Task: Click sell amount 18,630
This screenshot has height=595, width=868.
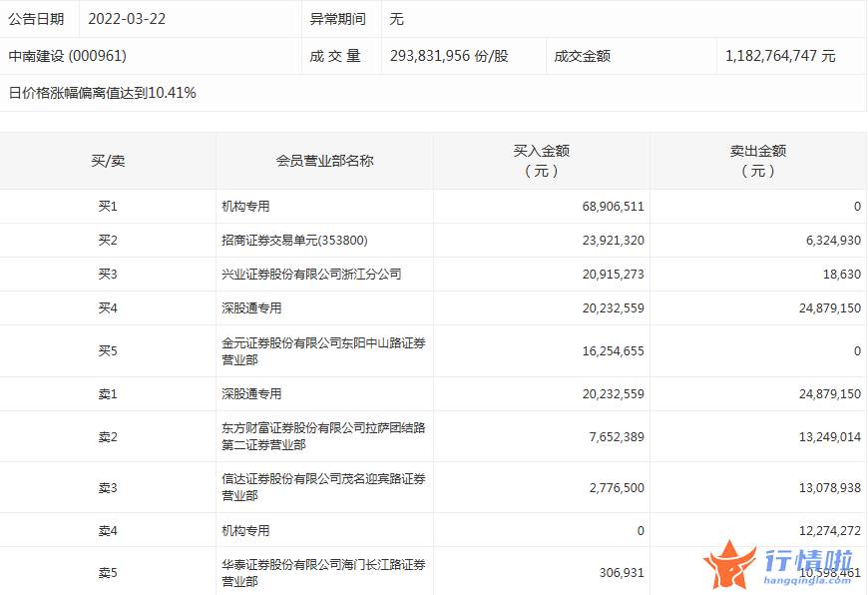Action: click(842, 275)
